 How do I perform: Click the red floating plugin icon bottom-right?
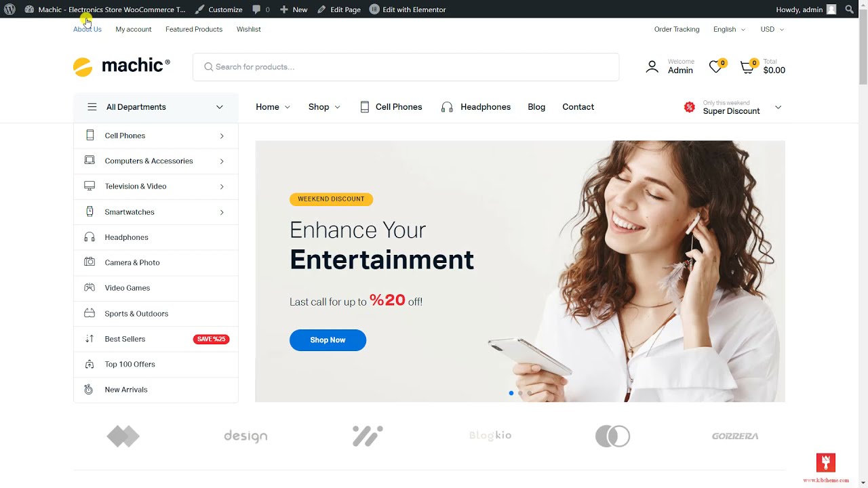(x=826, y=463)
